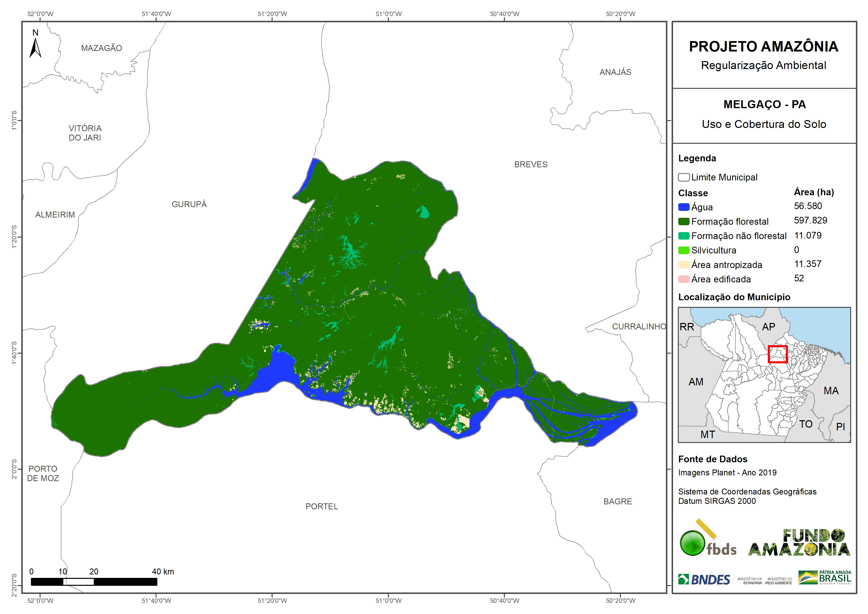868x614 pixels.
Task: Click the BNDES logo
Action: (704, 579)
